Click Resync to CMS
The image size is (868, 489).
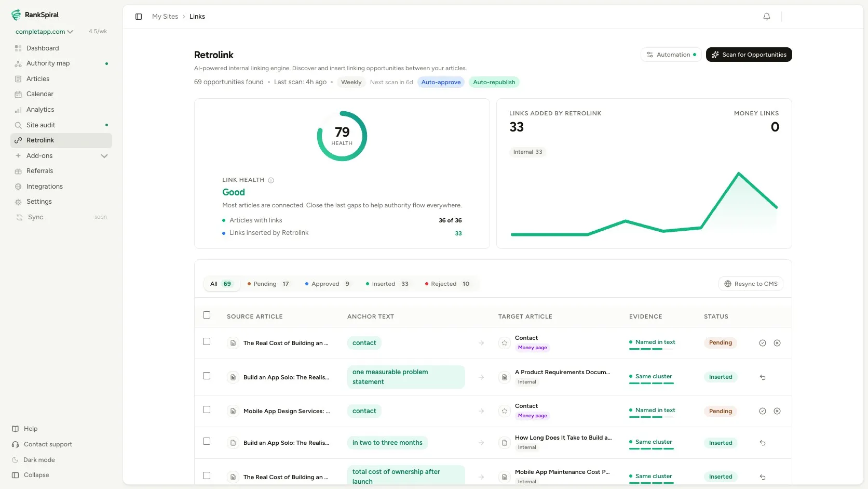[x=751, y=284]
